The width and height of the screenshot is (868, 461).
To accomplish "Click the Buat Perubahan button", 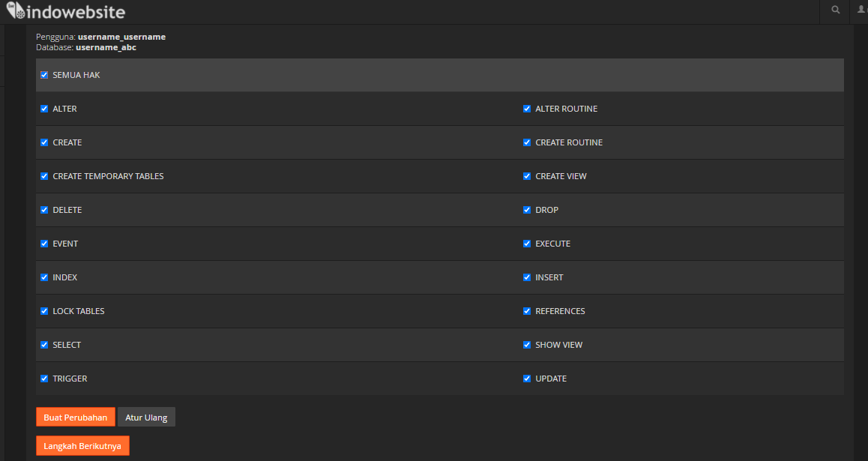I will pyautogui.click(x=76, y=418).
